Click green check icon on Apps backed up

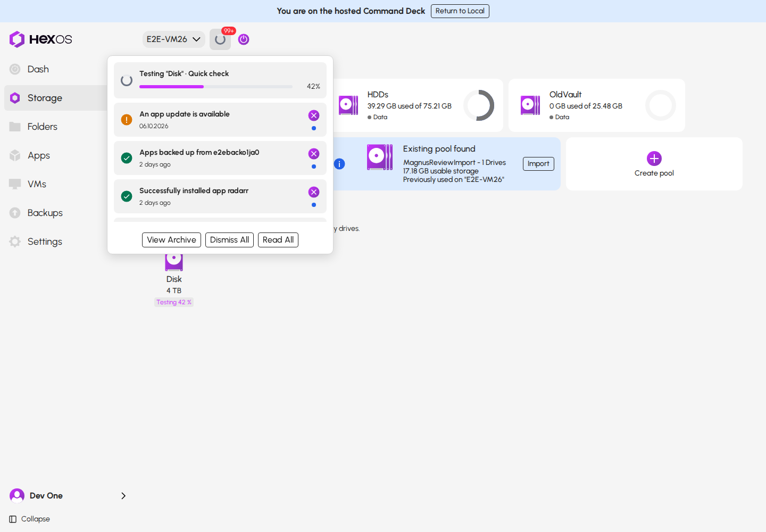(127, 158)
